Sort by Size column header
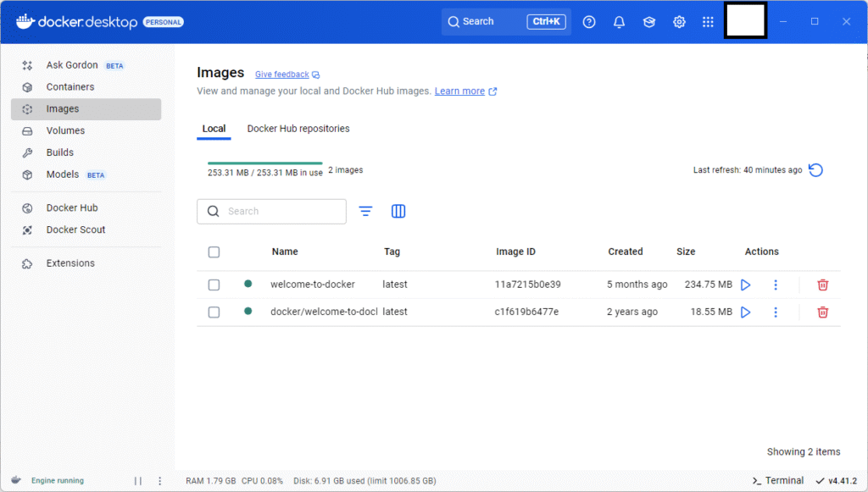Screen dimensions: 868x492 pyautogui.click(x=685, y=252)
